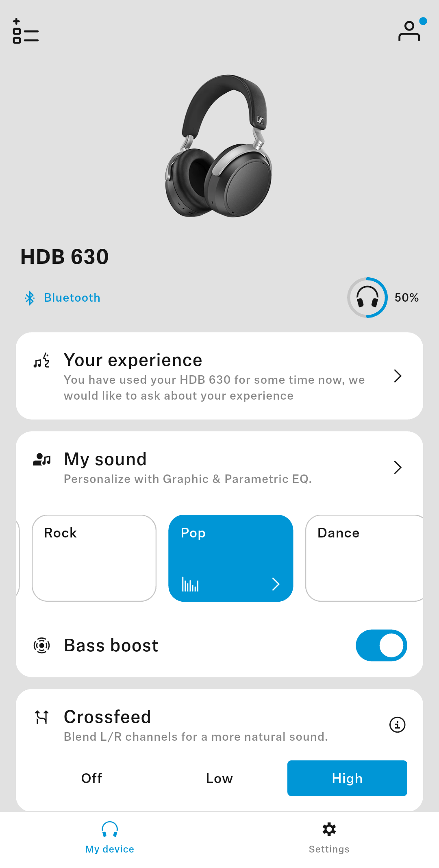Tap the Bass boost speaker icon
This screenshot has width=439, height=868.
click(x=41, y=645)
